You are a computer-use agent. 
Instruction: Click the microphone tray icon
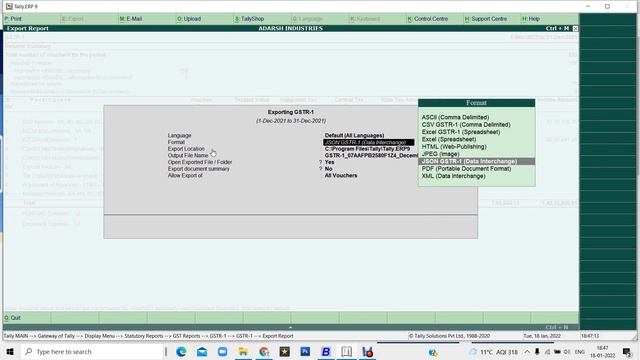tap(537, 352)
